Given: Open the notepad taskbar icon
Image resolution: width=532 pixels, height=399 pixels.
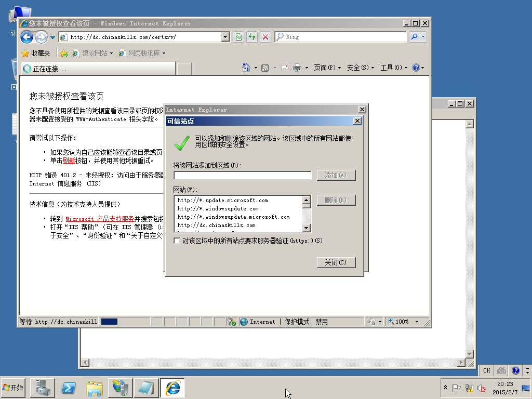Looking at the screenshot, I should point(146,388).
